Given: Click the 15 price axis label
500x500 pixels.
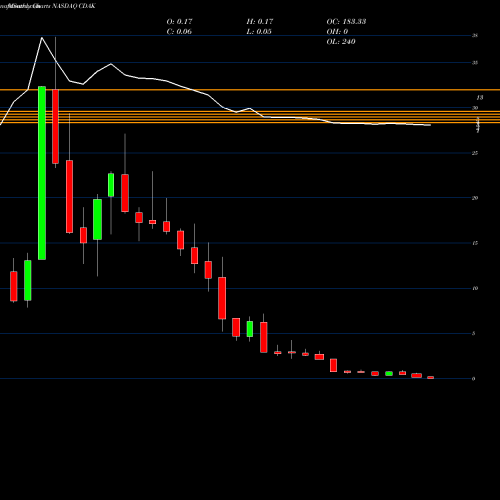Looking at the screenshot, I should 475,243.
